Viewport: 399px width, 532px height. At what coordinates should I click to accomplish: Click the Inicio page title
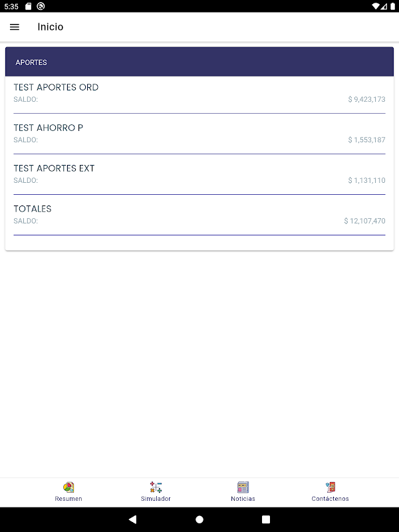pos(51,27)
